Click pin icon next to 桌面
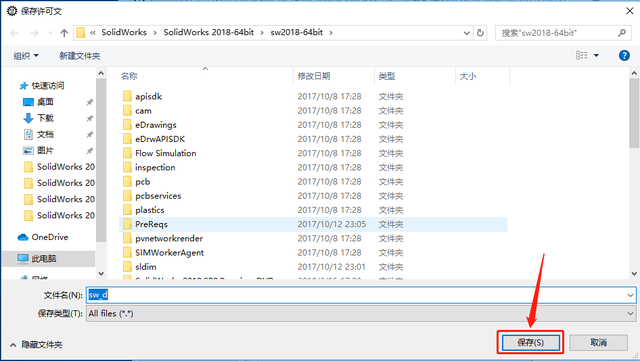640x361 pixels. (89, 102)
